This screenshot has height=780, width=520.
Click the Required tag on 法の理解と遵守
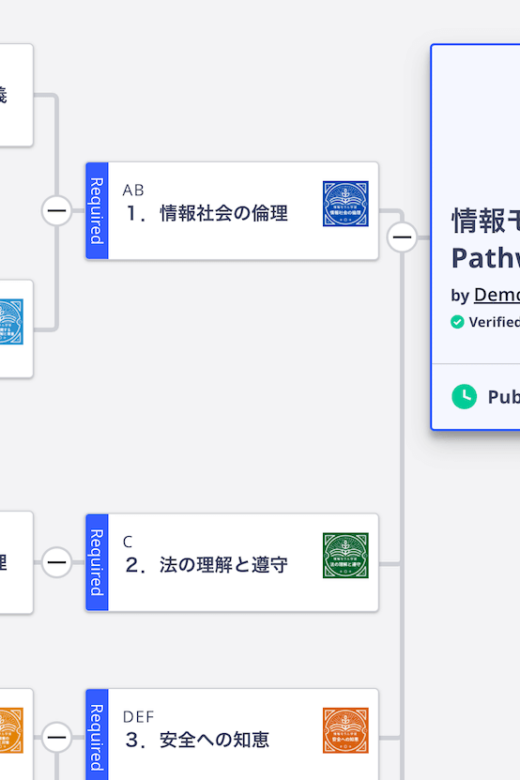(x=97, y=563)
